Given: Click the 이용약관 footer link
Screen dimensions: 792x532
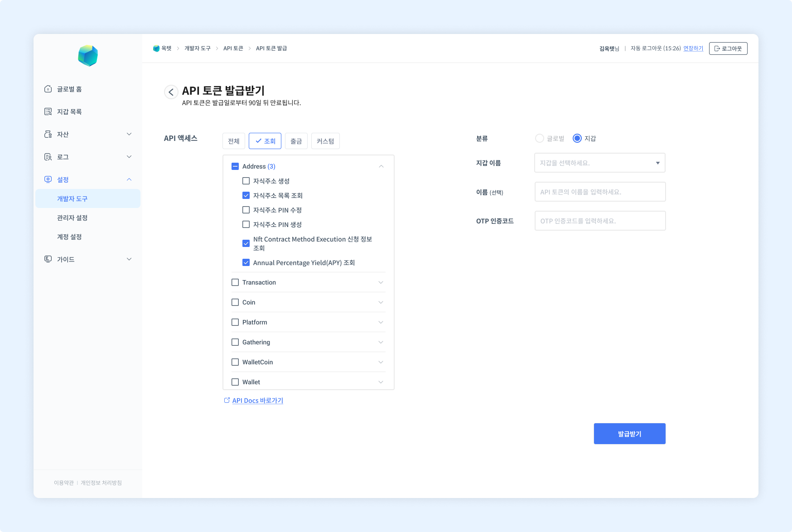Looking at the screenshot, I should coord(64,483).
